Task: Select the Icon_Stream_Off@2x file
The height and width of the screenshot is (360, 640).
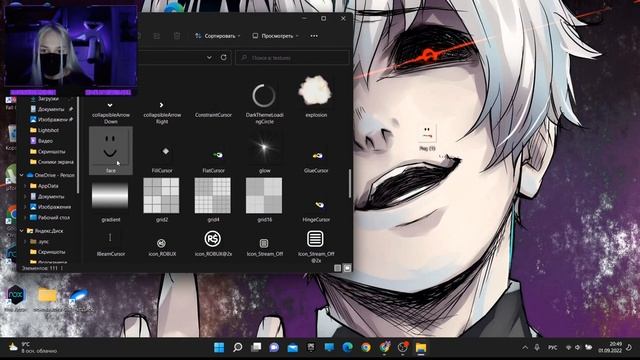Action: pos(316,246)
